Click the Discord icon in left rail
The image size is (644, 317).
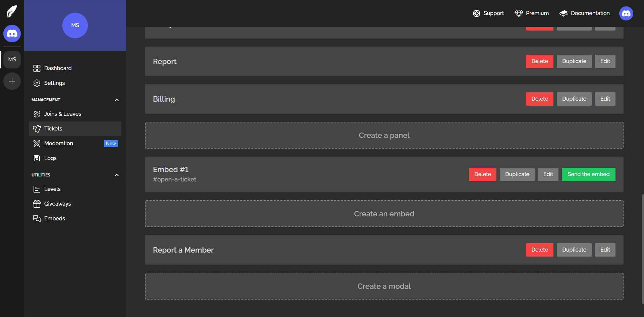coord(12,34)
